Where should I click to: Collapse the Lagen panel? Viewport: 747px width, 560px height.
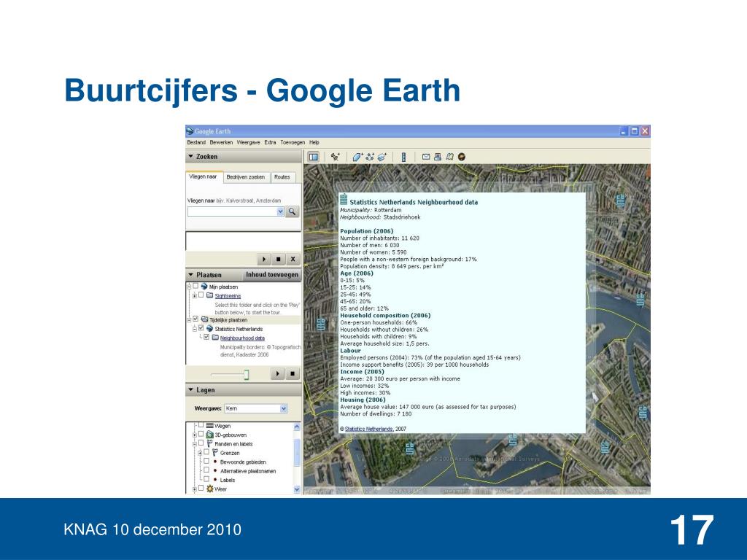pos(191,389)
